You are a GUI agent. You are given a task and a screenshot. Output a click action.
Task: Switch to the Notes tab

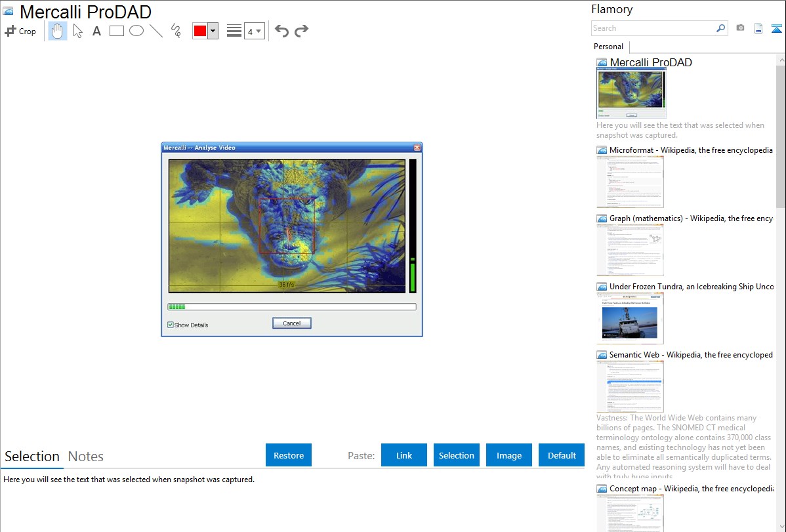pos(86,457)
